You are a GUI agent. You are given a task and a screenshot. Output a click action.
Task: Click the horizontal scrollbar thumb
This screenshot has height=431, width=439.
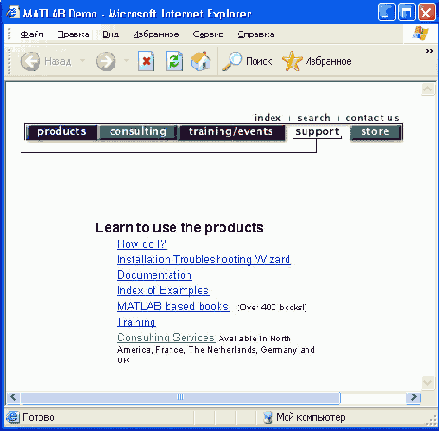tap(180, 397)
